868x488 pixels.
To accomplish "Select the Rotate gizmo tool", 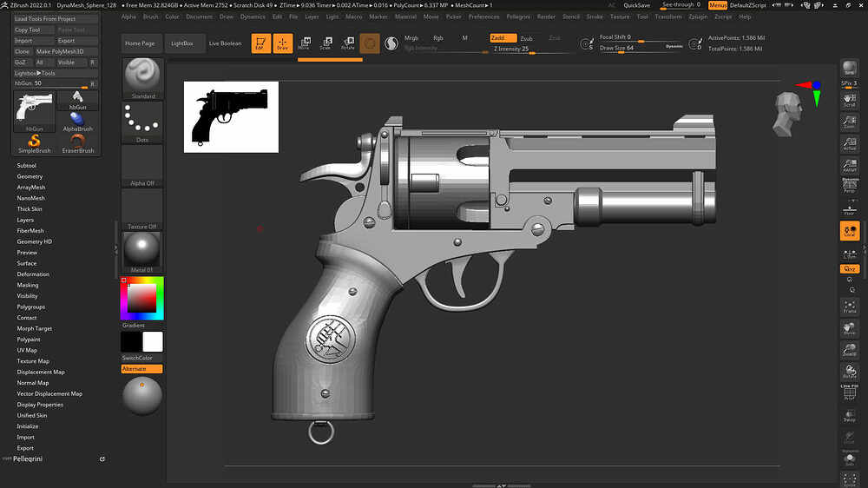I will point(348,43).
